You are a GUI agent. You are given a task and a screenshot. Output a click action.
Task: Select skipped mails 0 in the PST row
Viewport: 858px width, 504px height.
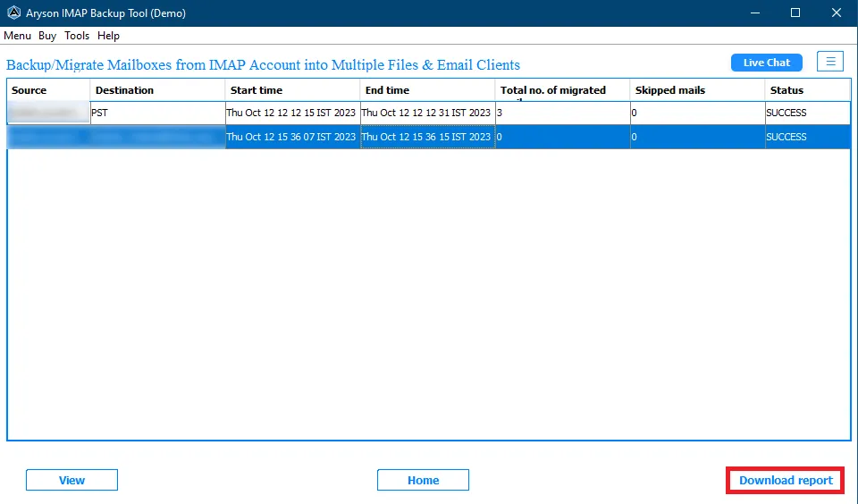(697, 113)
